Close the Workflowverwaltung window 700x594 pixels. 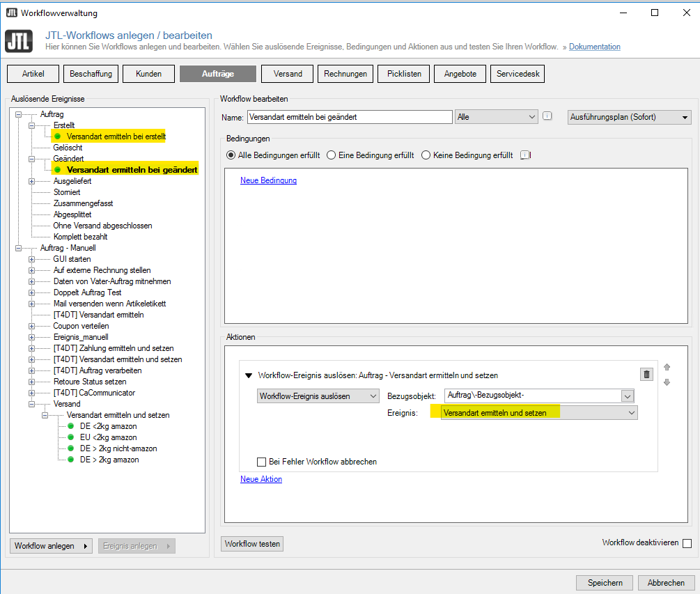(687, 13)
